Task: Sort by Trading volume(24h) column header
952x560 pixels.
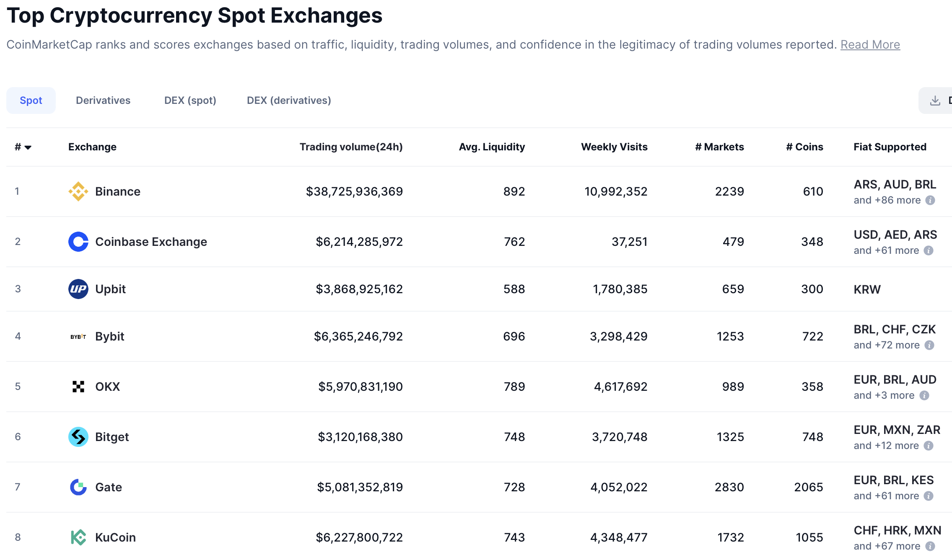Action: (351, 147)
